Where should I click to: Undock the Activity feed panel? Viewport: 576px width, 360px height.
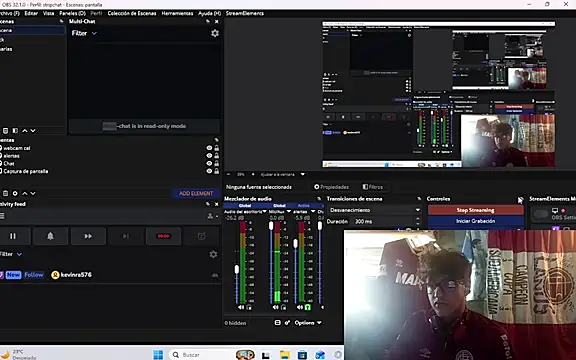208,204
